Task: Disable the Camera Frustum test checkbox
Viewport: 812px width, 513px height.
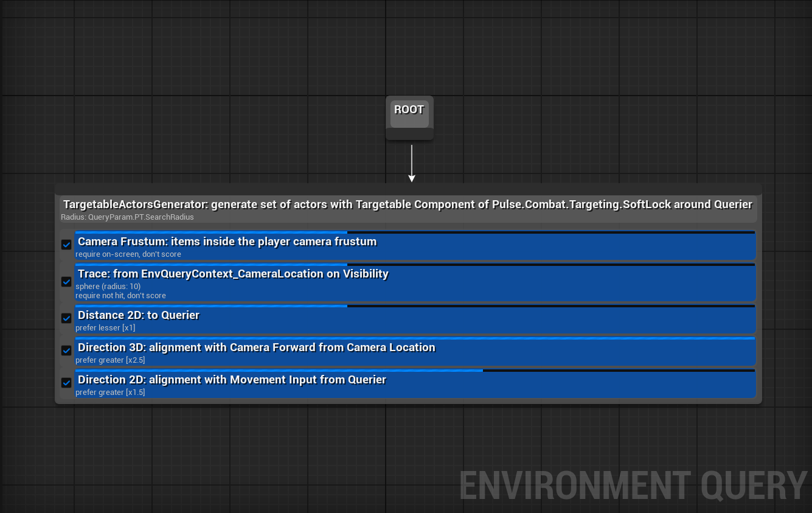Action: click(x=66, y=245)
